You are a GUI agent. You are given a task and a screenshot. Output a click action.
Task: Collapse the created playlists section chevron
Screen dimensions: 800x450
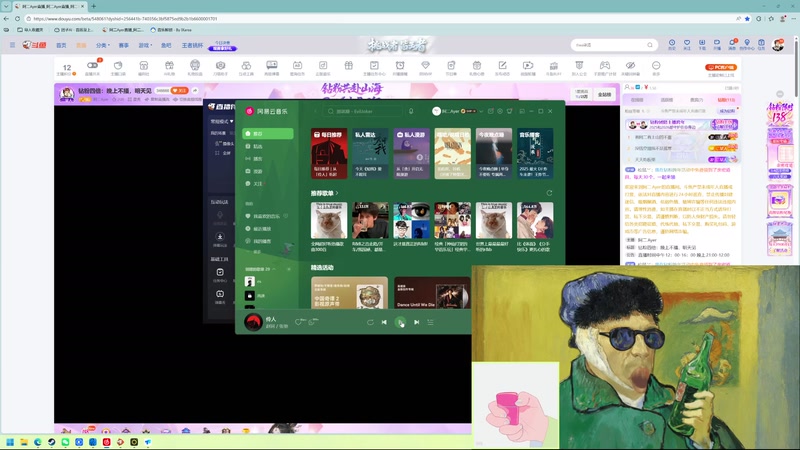pyautogui.click(x=274, y=269)
